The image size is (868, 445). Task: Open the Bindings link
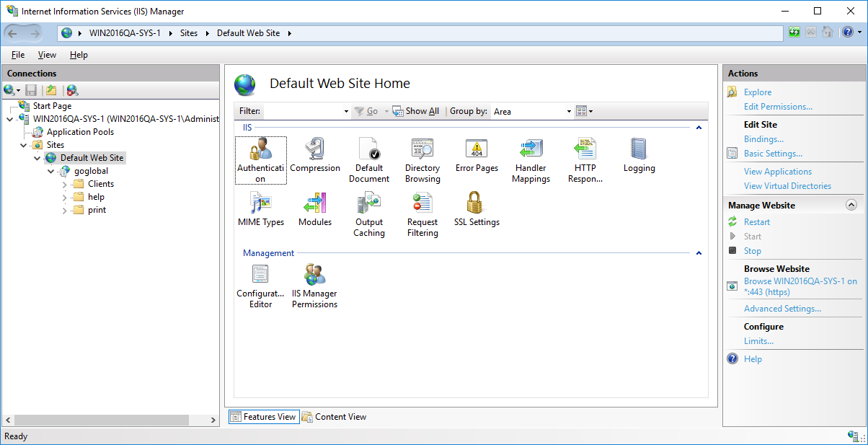pyautogui.click(x=763, y=139)
